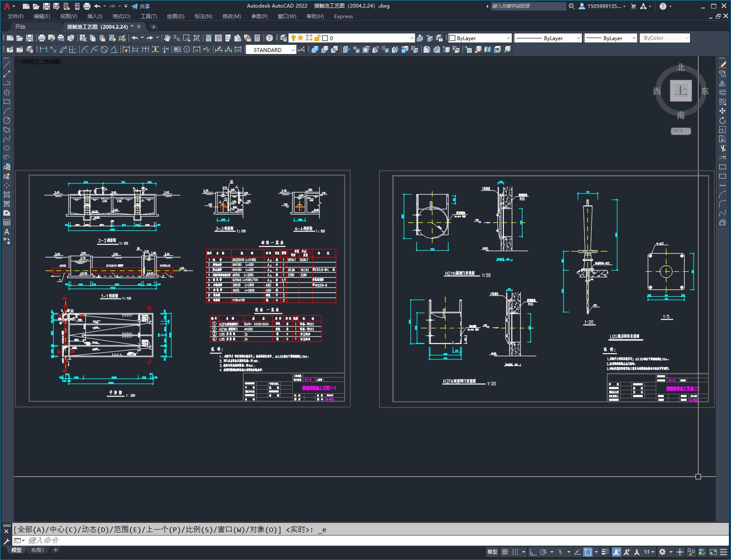Select the Polygon draw tool
Viewport: 731px width, 560px height.
pos(7,92)
